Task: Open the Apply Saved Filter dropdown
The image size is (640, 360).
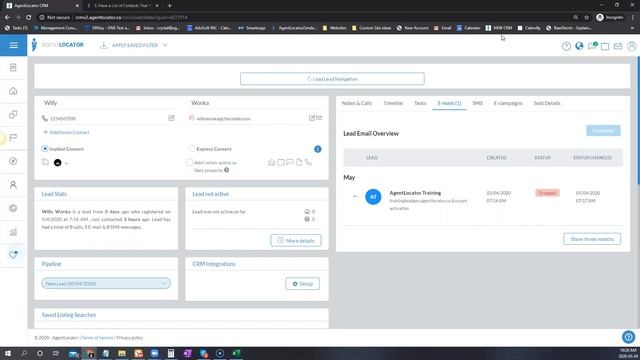Action: pyautogui.click(x=134, y=45)
